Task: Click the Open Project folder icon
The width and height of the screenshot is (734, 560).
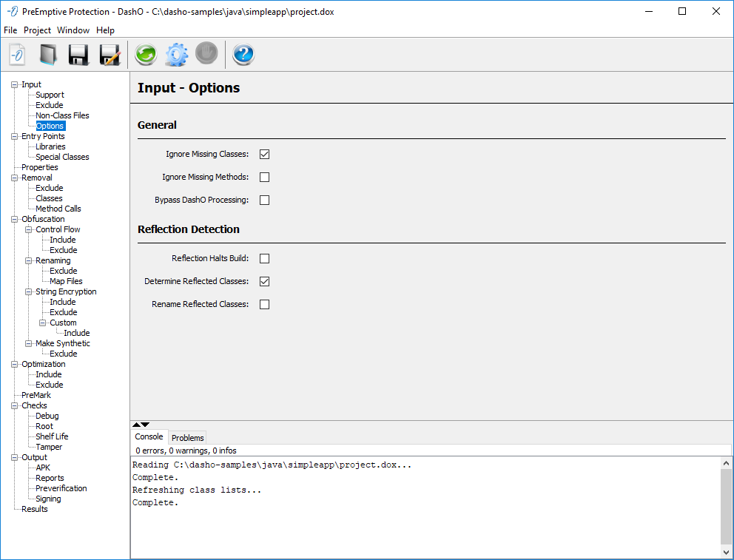Action: pos(48,54)
